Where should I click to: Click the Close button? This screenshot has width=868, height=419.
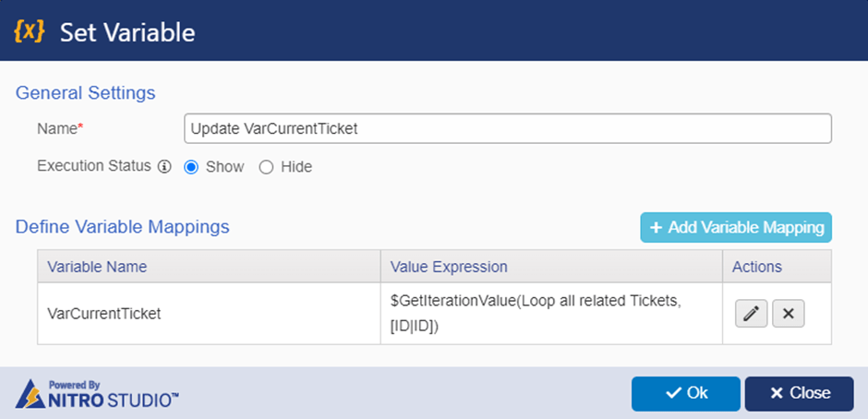click(799, 393)
